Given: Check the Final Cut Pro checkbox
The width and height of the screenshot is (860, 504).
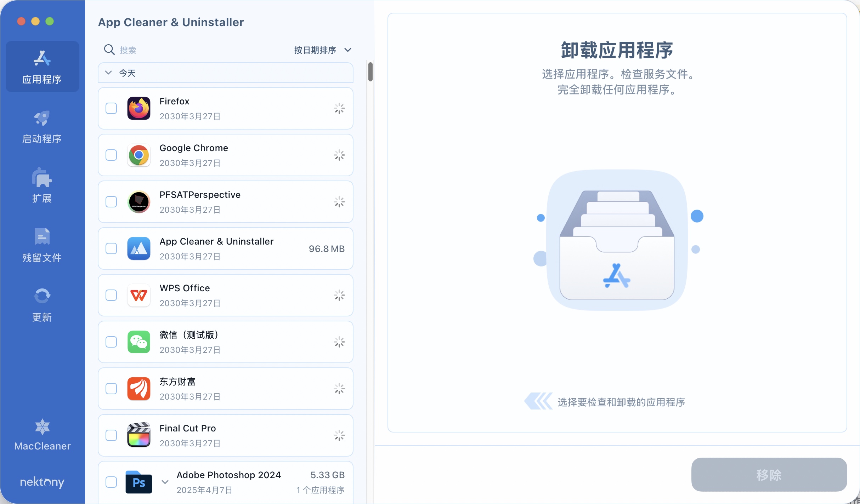Looking at the screenshot, I should [x=111, y=435].
